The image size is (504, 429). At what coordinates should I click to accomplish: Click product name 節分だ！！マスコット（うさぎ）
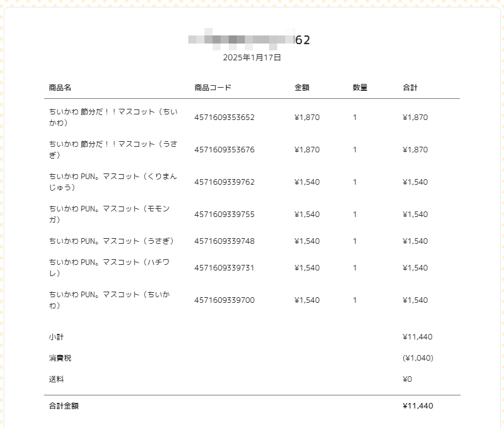click(x=113, y=150)
